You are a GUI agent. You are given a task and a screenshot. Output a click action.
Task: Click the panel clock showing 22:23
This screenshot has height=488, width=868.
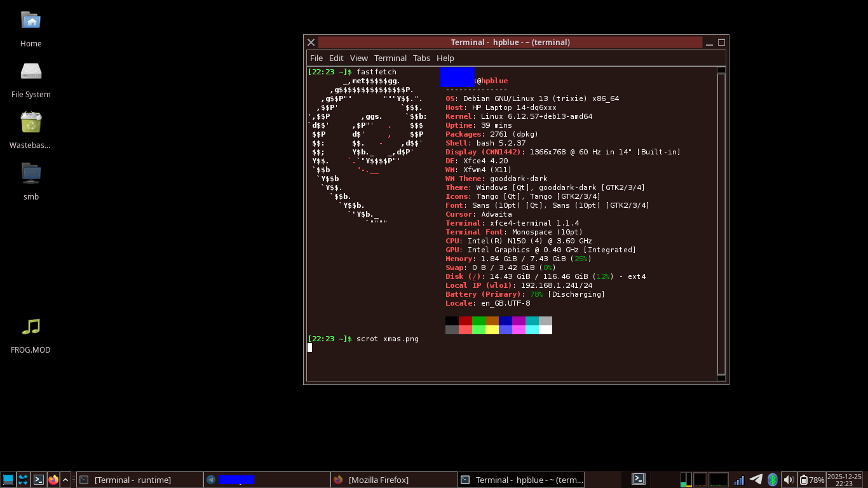click(844, 480)
